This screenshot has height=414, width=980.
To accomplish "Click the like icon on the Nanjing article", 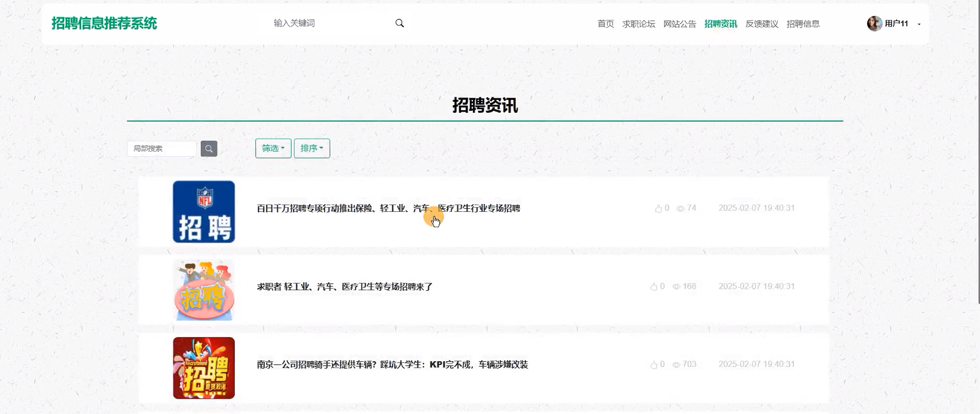I will (x=654, y=364).
